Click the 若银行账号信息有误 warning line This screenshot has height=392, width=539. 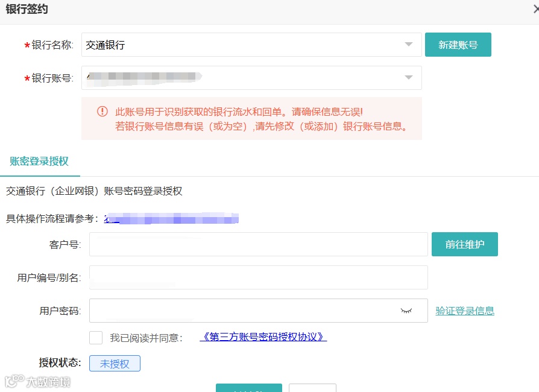(261, 126)
